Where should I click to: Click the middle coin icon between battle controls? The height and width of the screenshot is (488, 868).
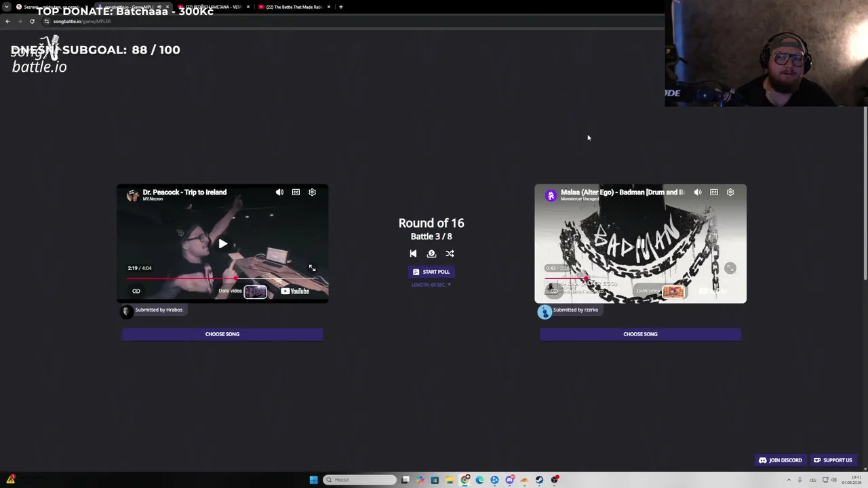[431, 253]
